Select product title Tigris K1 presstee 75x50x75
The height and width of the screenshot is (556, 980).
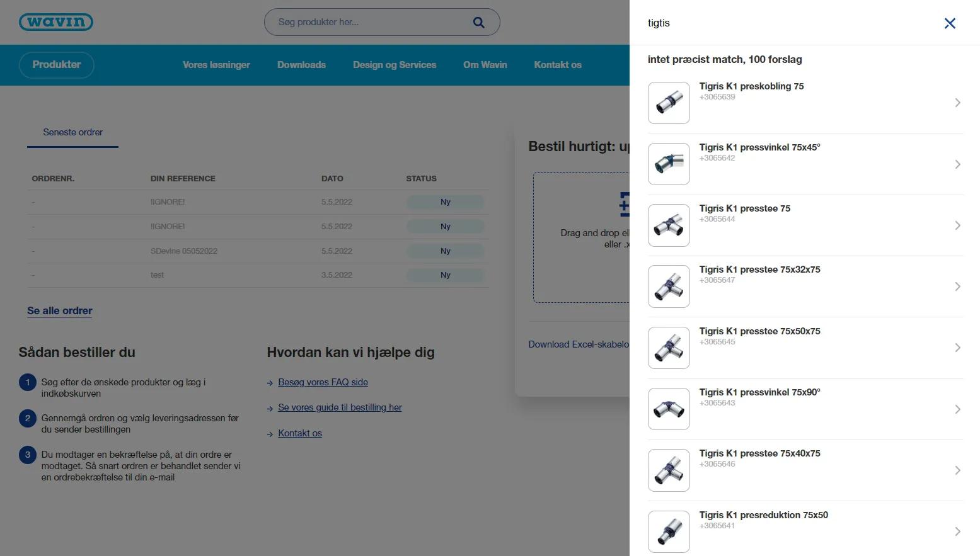(x=759, y=331)
